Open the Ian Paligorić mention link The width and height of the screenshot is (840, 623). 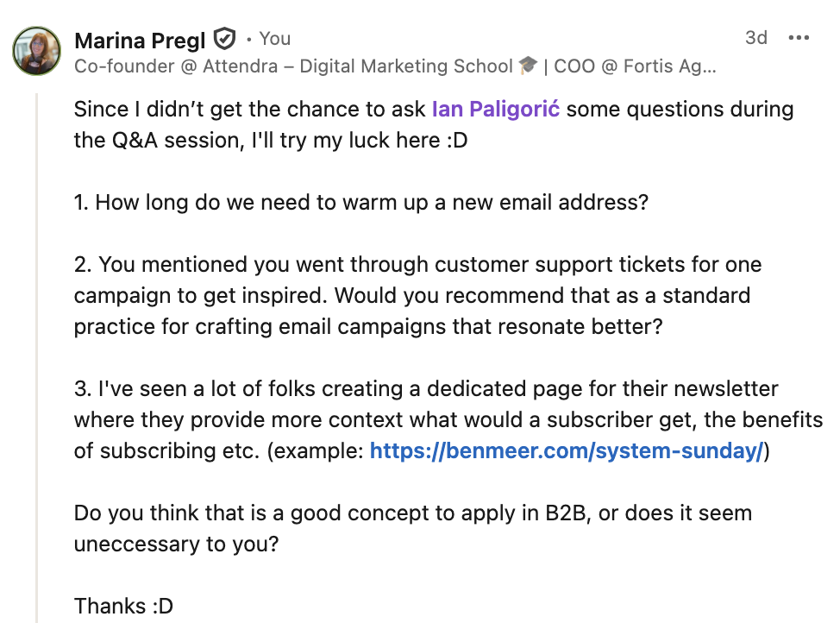click(495, 110)
